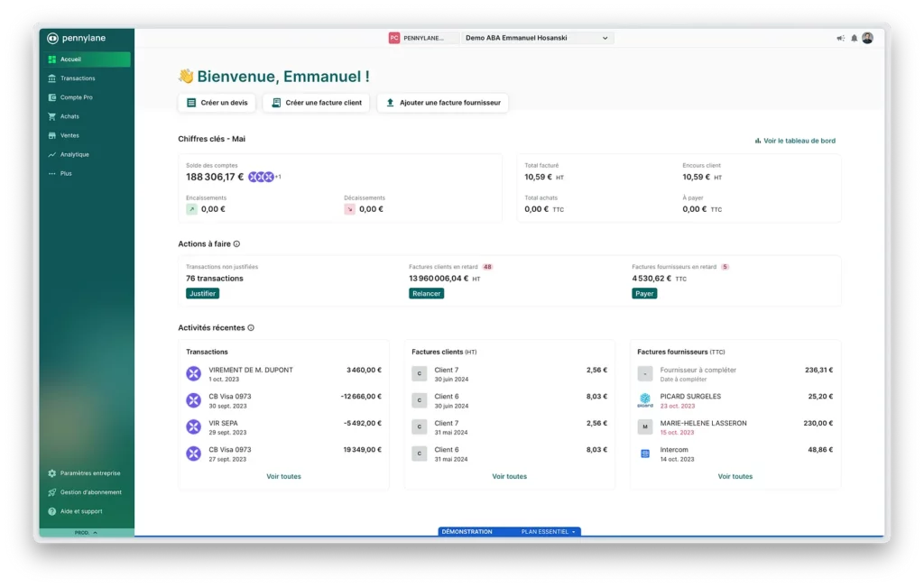This screenshot has height=587, width=924.
Task: Click bank icon next to VIR SEPA
Action: click(193, 427)
